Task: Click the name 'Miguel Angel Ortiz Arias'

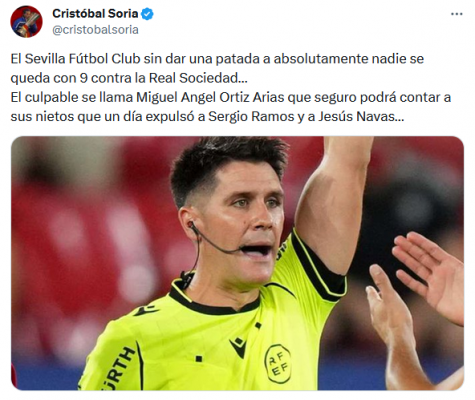Action: pos(210,98)
